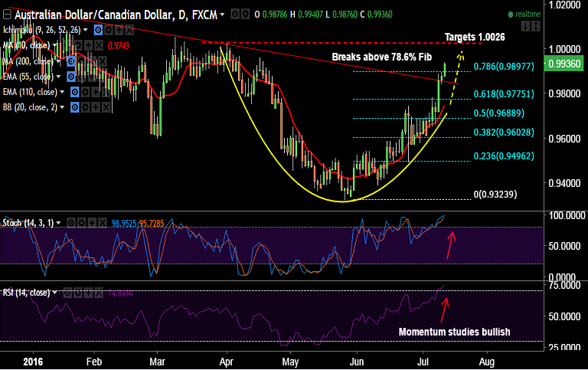The height and width of the screenshot is (370, 588).
Task: Click Stoch (14, 3, 1) plus icon
Action: point(92,223)
